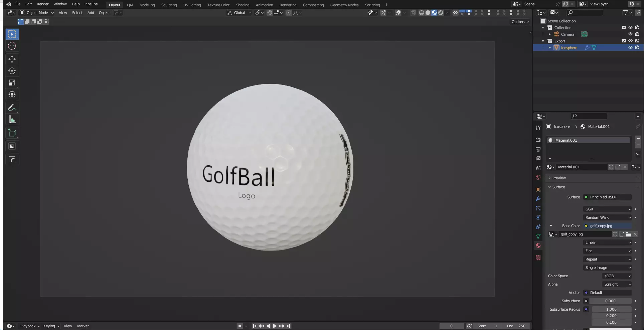Open the Global transform orientation dropdown
644x330 pixels.
tap(239, 13)
